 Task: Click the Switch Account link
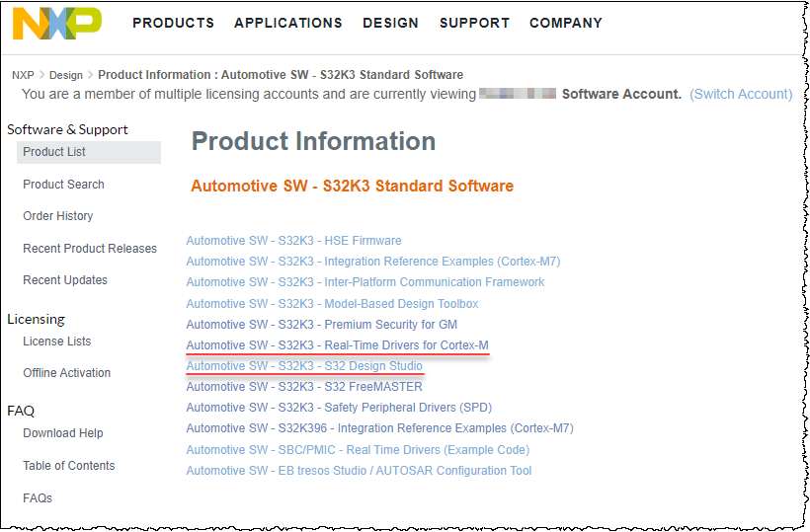pos(741,94)
